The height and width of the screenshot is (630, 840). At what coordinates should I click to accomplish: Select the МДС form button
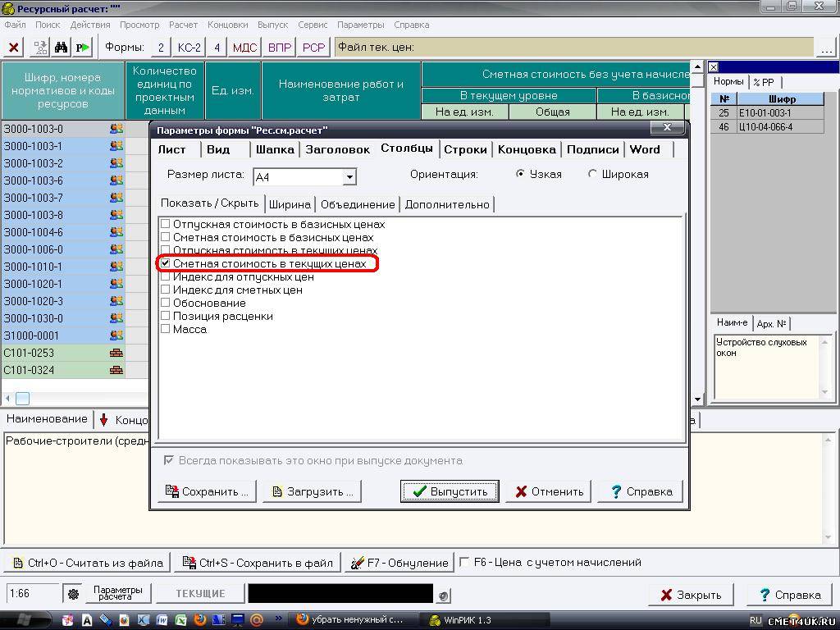tap(244, 48)
